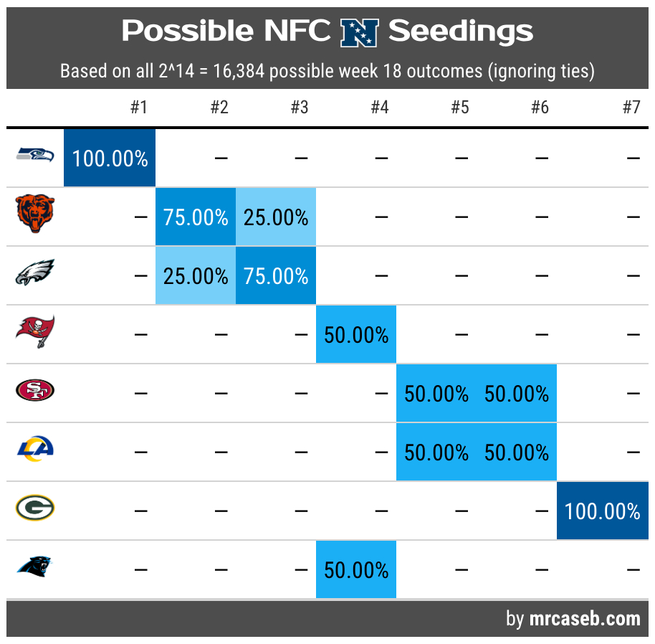The width and height of the screenshot is (655, 644).
Task: Click the Carolina Panthers logo
Action: click(35, 567)
